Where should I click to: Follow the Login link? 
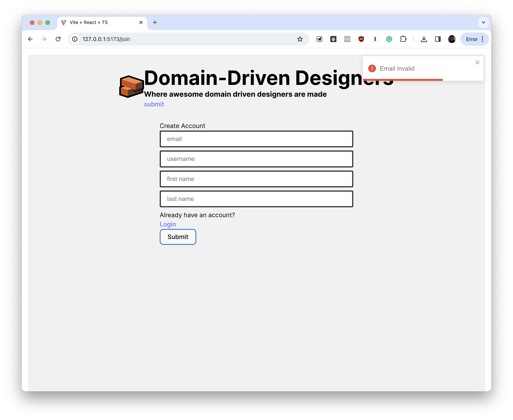point(168,224)
